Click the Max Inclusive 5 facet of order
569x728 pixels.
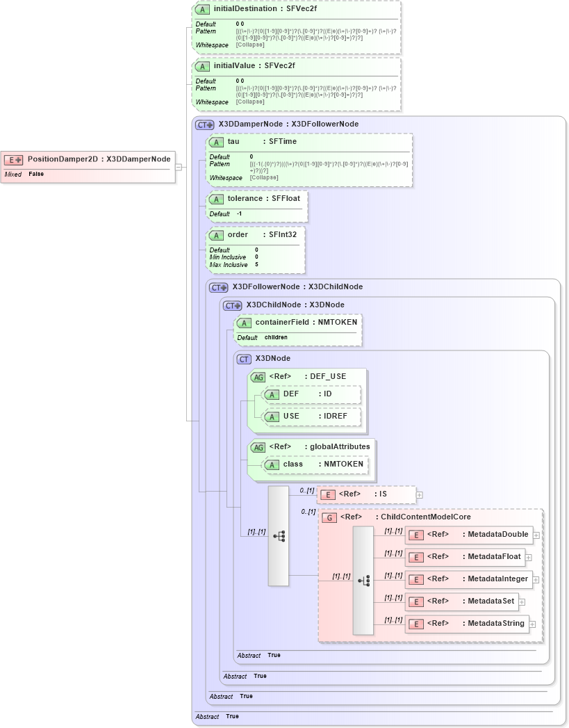coord(234,265)
